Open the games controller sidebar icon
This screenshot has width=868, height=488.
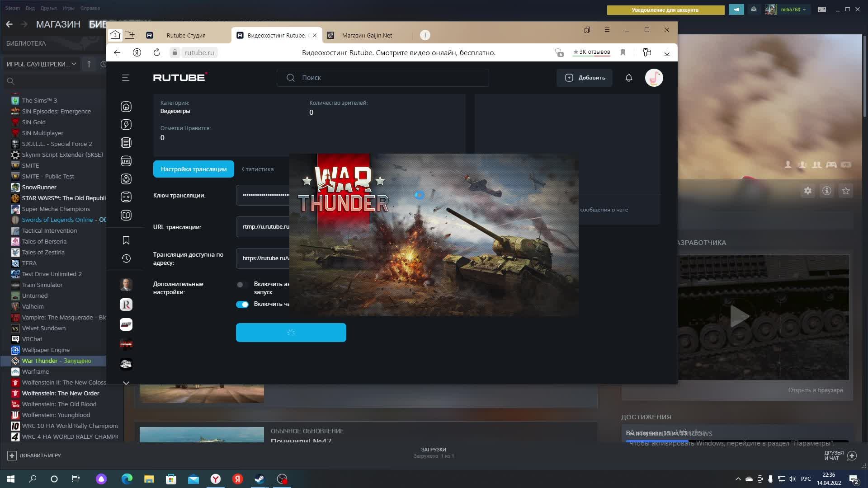[126, 197]
